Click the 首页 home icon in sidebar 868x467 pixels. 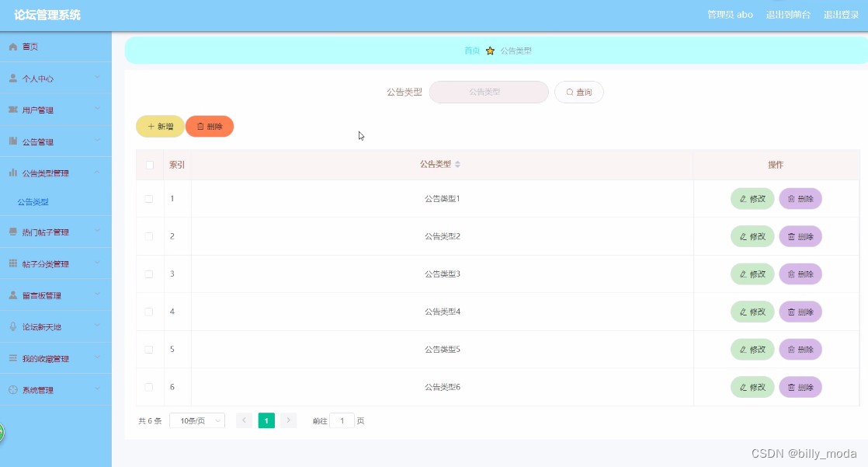[x=12, y=46]
